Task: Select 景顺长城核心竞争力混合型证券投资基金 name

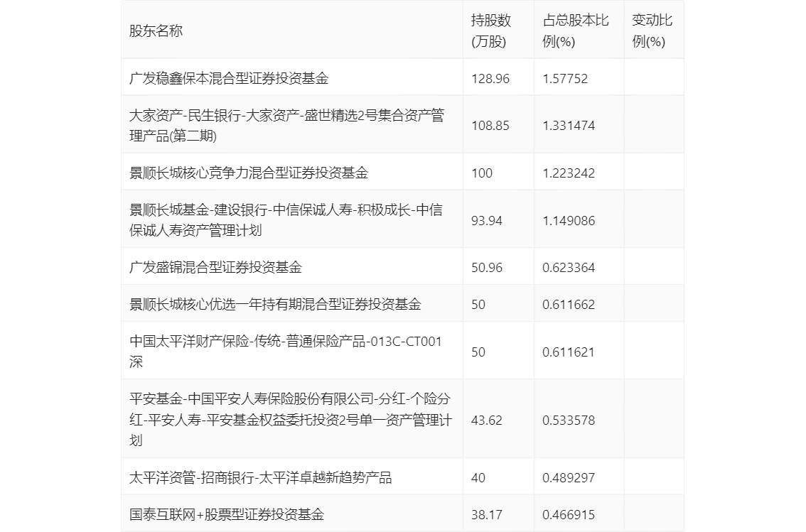Action: click(x=249, y=173)
